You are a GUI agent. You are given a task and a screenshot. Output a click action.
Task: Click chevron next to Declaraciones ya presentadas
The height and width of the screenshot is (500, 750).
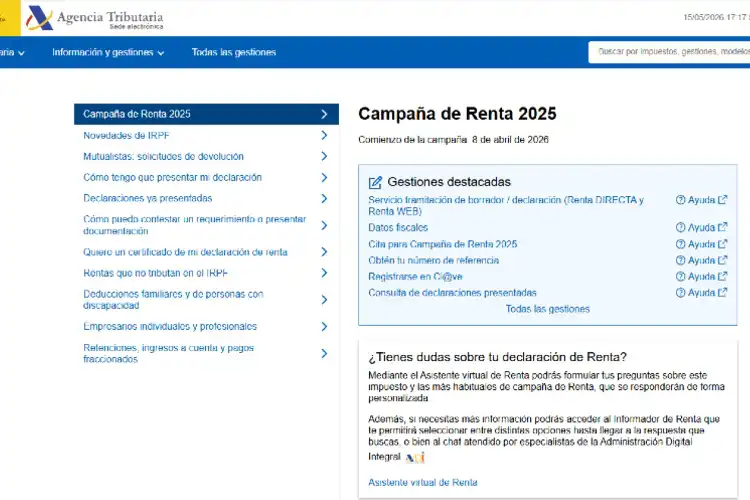point(324,199)
